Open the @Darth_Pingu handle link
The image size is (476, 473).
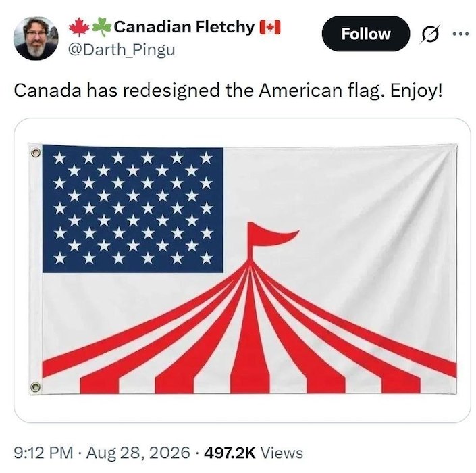(122, 50)
